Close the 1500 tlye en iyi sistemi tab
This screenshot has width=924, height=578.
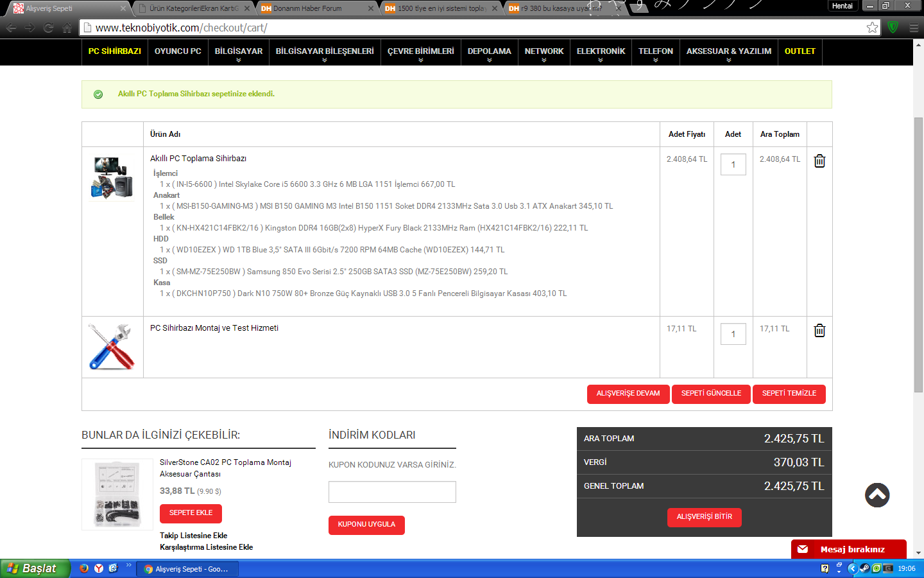click(495, 8)
